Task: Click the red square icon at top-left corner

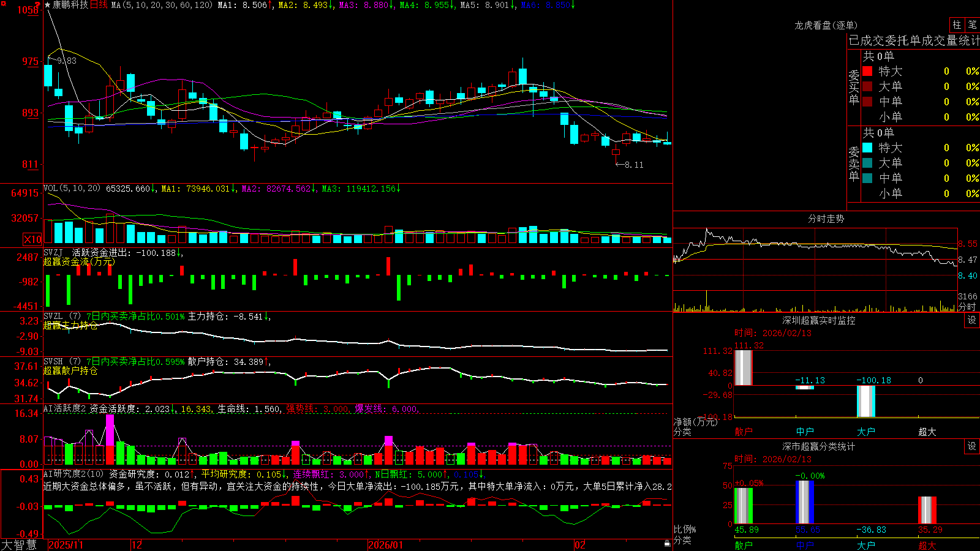Action: point(2,3)
